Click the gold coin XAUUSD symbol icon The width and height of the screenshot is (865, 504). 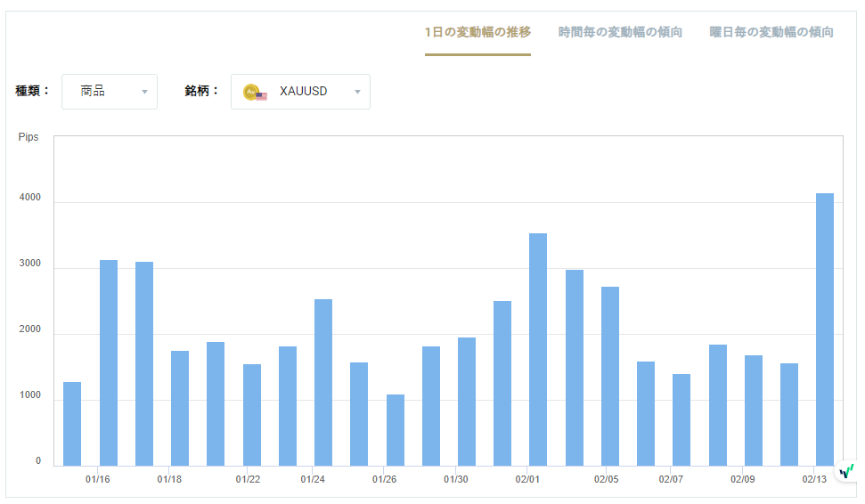point(255,92)
